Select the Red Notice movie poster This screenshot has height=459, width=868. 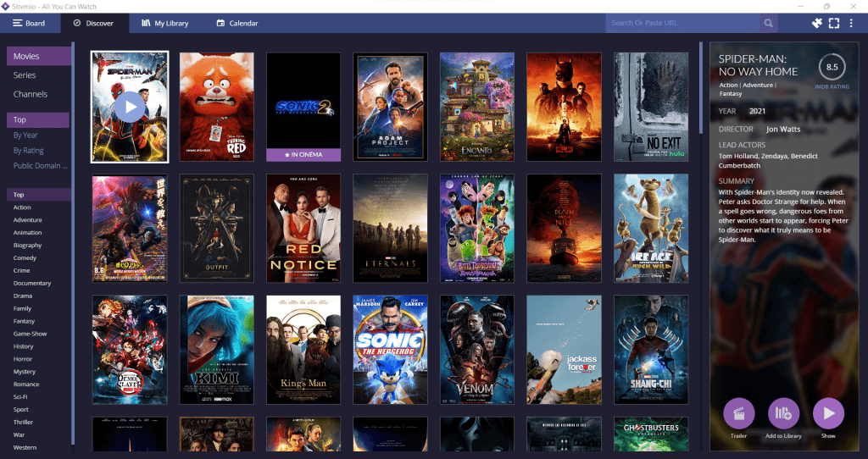pyautogui.click(x=303, y=229)
